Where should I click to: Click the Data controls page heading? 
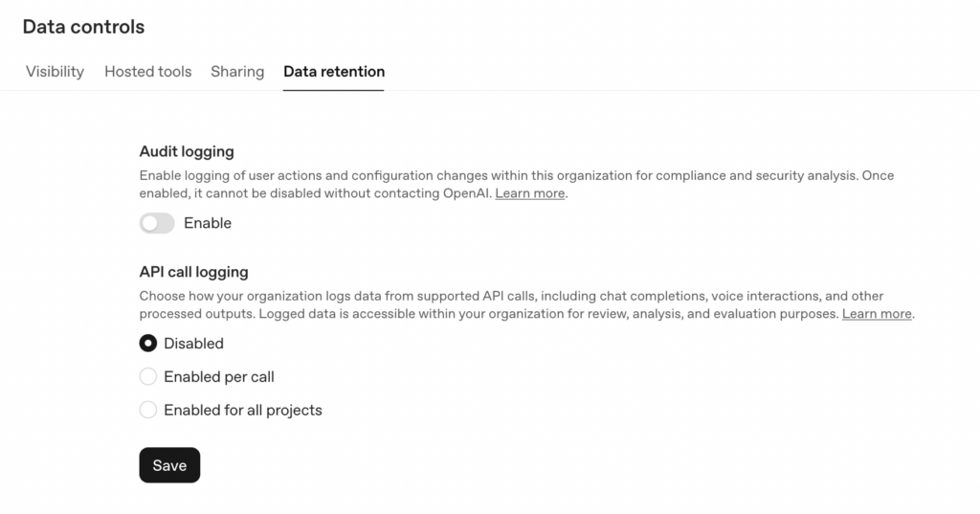click(83, 27)
